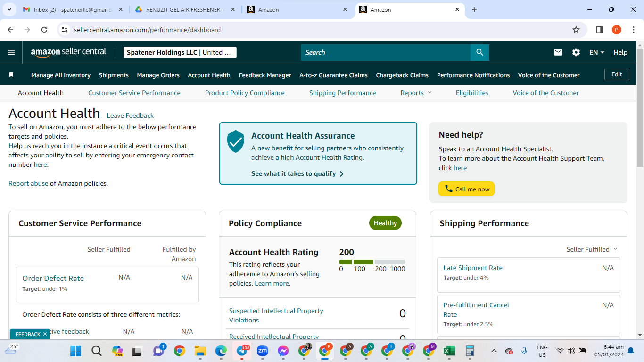
Task: Open Chargeback Claims in favorites bar
Action: (x=402, y=75)
